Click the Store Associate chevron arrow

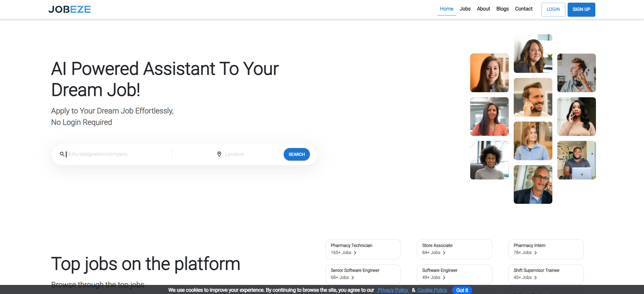(x=444, y=253)
